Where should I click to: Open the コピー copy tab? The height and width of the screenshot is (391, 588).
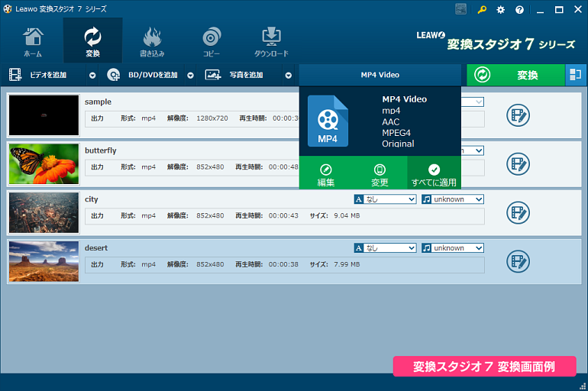(212, 42)
